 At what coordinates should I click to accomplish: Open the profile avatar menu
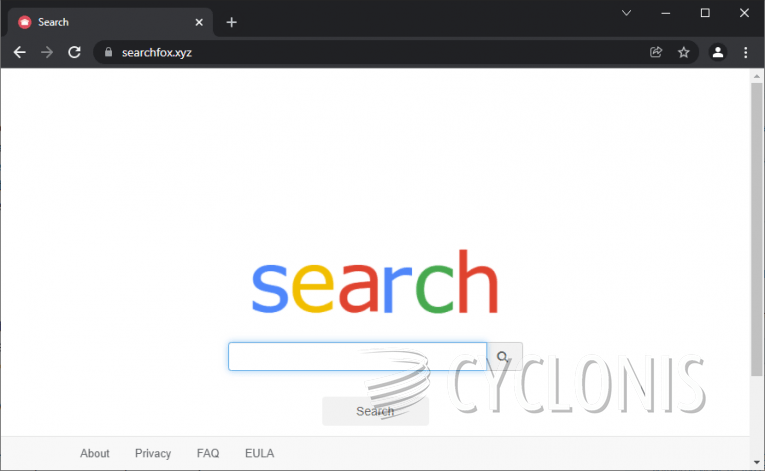[718, 52]
